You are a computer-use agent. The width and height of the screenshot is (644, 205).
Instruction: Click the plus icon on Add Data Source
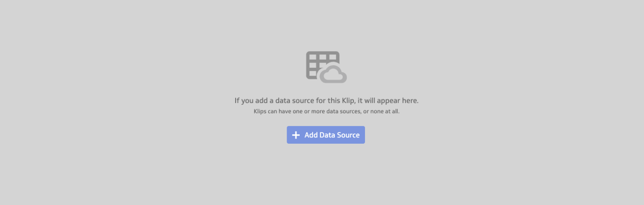click(296, 135)
